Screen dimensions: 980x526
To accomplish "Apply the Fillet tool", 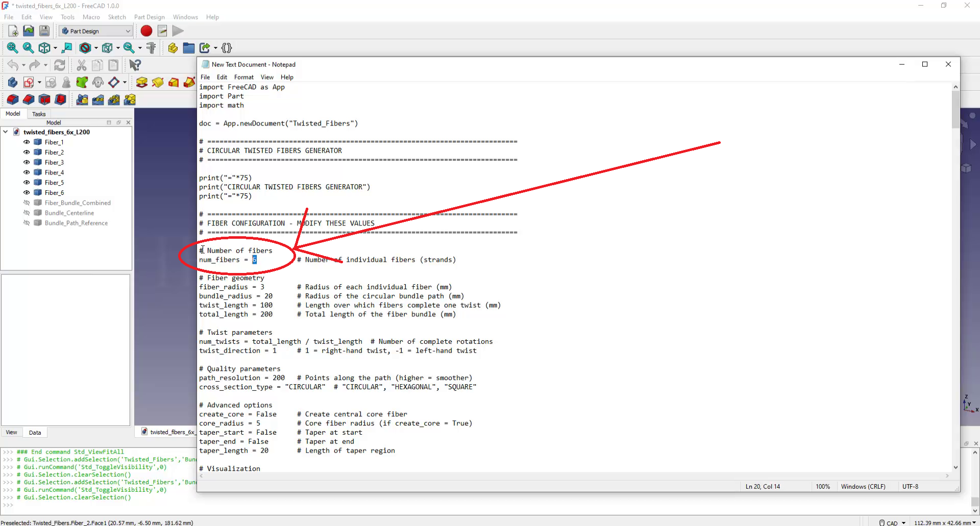I will click(x=13, y=99).
